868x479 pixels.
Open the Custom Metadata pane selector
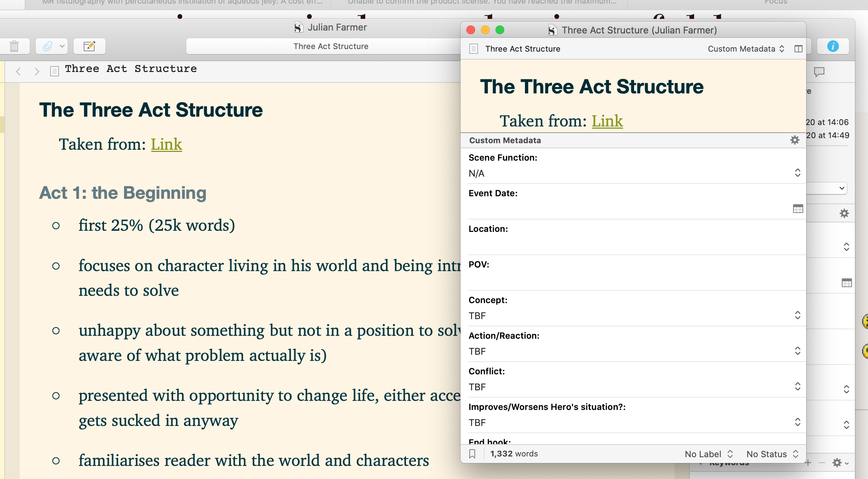(x=746, y=49)
